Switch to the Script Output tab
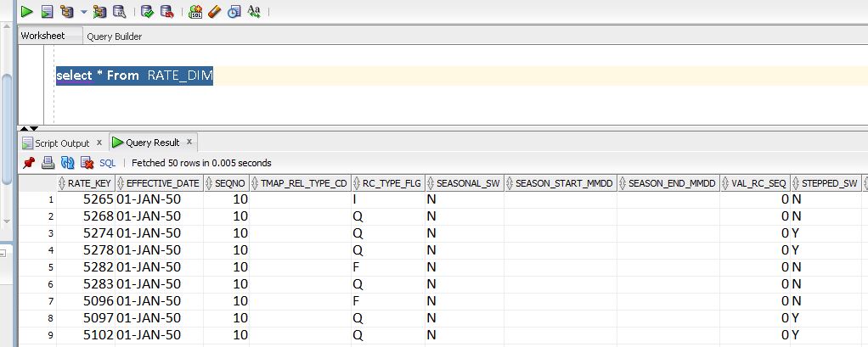 point(61,143)
